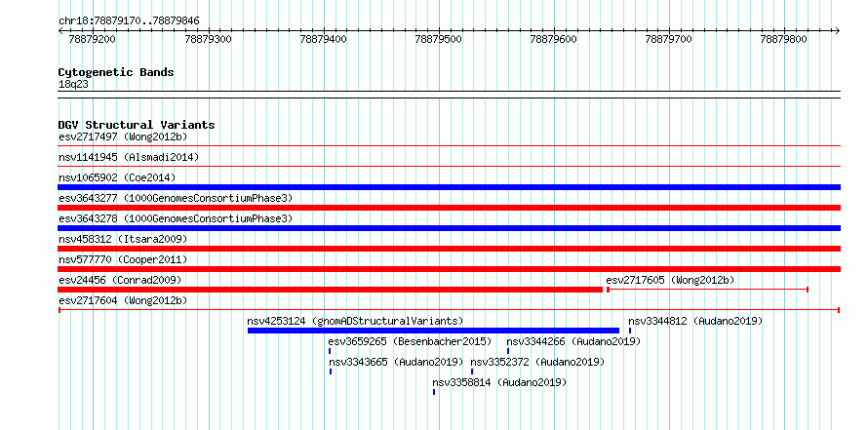Select the red bar under nsv577770
The image size is (868, 430).
point(450,269)
